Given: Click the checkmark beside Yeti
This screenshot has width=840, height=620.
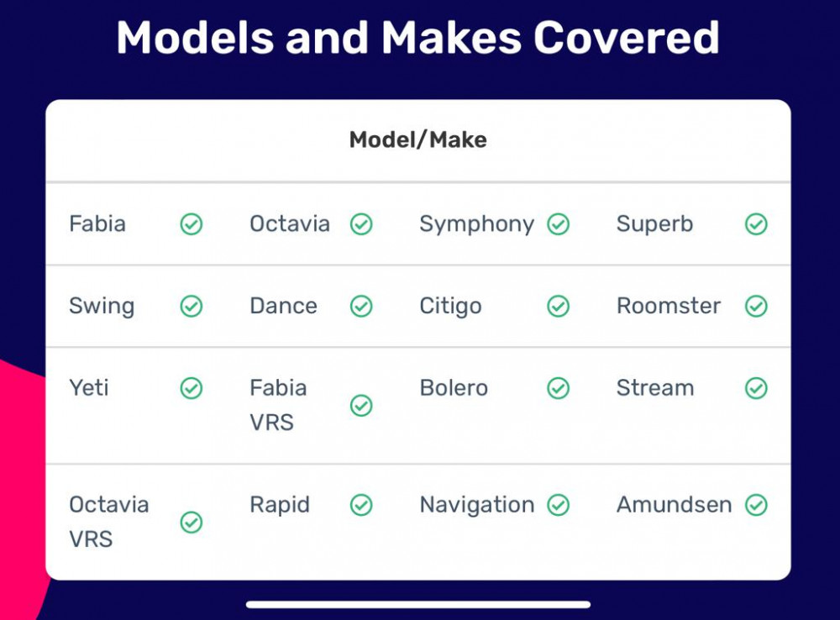Looking at the screenshot, I should pyautogui.click(x=192, y=388).
